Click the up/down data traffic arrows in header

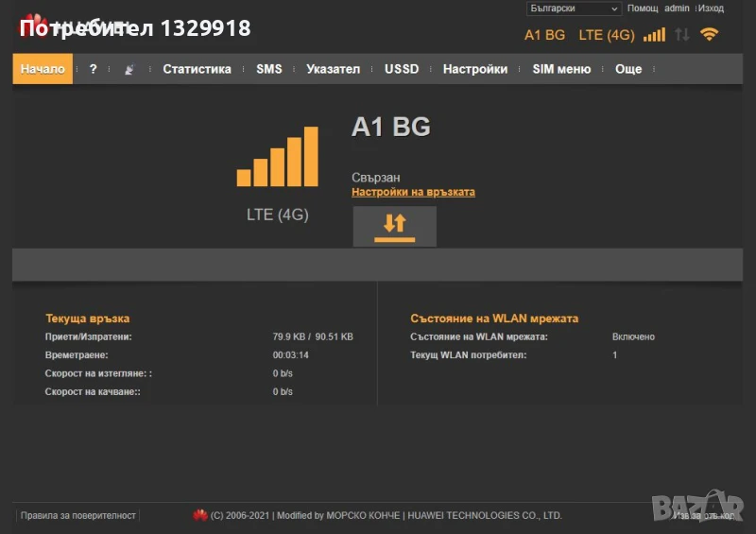[681, 35]
